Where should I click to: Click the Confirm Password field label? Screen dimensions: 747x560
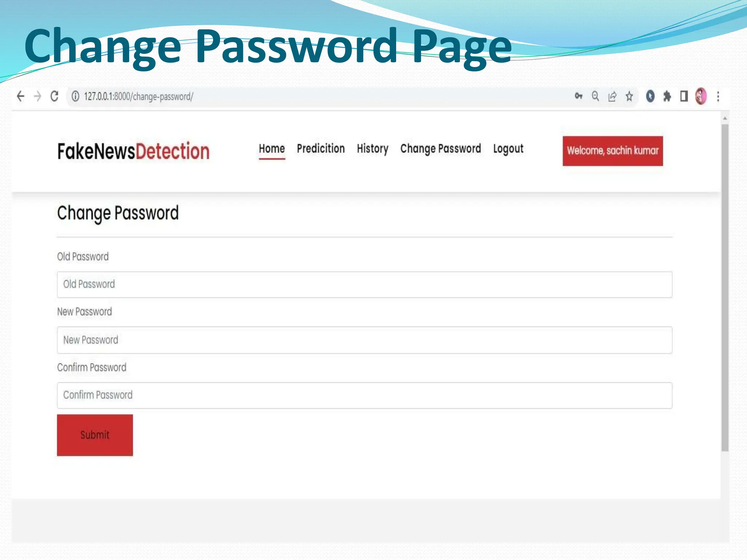[92, 367]
